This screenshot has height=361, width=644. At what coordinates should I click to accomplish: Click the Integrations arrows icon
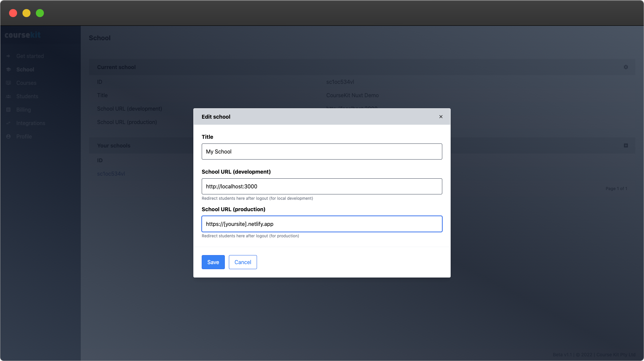(8, 123)
